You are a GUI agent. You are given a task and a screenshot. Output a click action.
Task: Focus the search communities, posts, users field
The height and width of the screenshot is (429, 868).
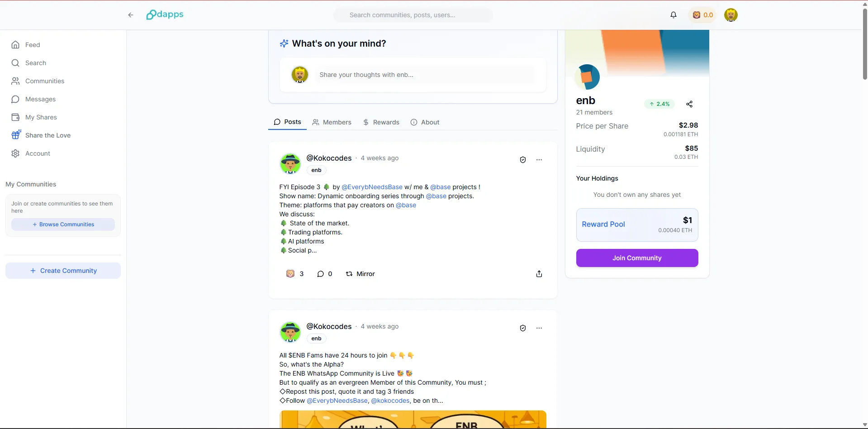(x=413, y=15)
